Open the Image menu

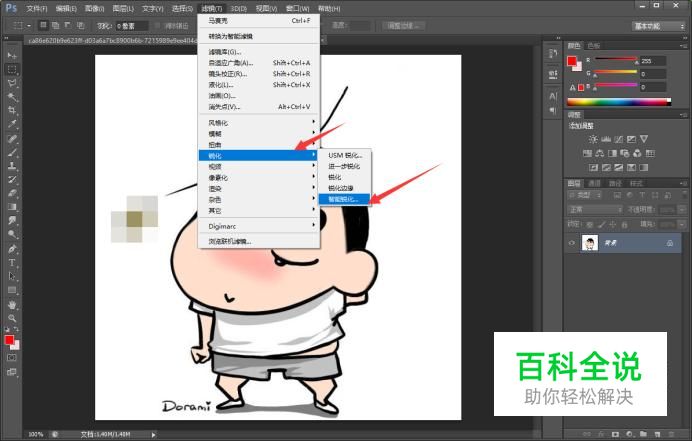click(94, 8)
